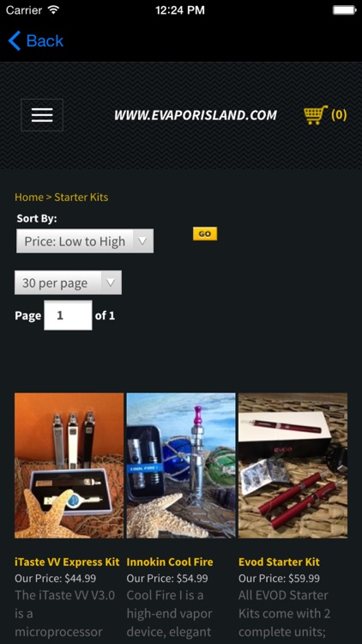Select the Starter Kits breadcrumb
The image size is (362, 644).
coord(81,197)
